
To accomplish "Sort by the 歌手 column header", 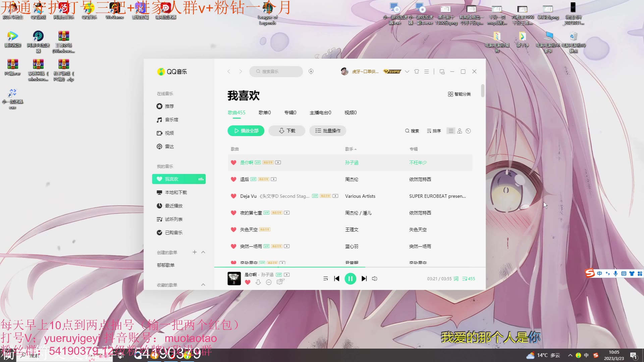I will pyautogui.click(x=351, y=149).
